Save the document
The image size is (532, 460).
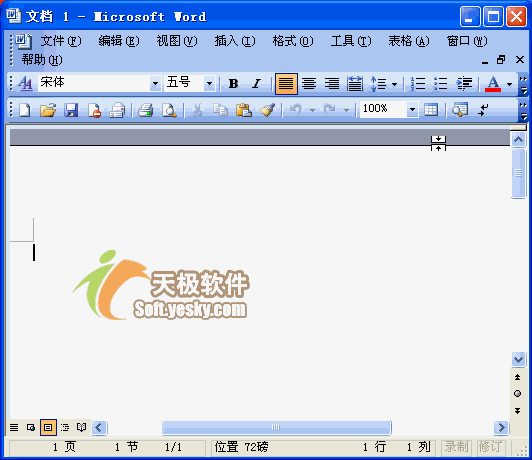point(71,110)
